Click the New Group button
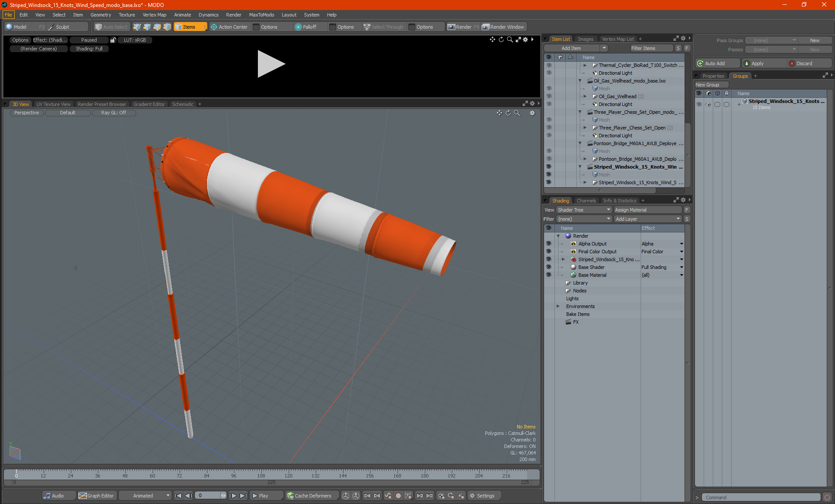This screenshot has width=835, height=504. (x=707, y=85)
